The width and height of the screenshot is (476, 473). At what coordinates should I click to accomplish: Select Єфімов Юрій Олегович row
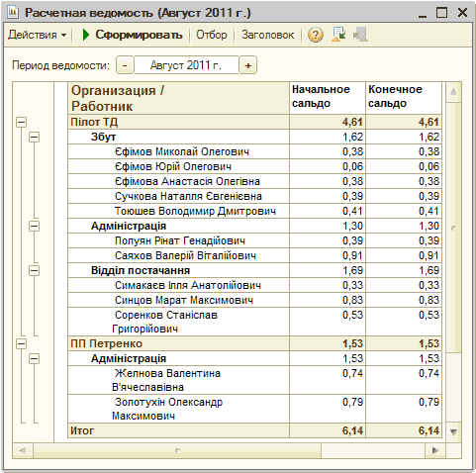pyautogui.click(x=254, y=166)
